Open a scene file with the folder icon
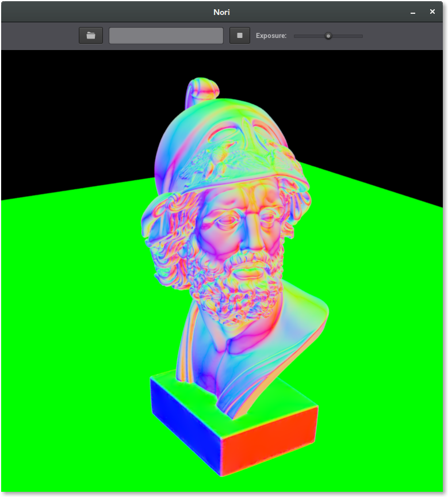Screen dimensions: 448x497 [91, 36]
